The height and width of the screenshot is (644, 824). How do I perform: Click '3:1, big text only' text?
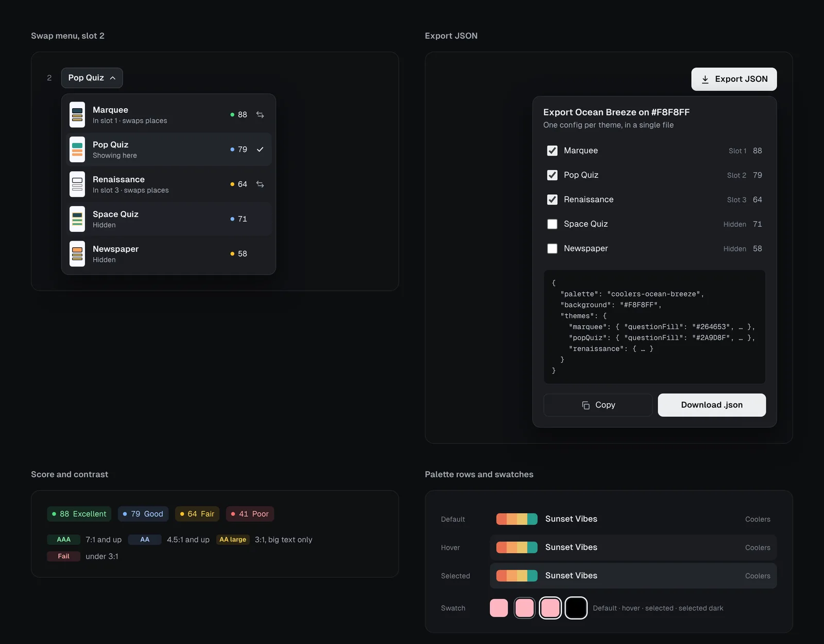pos(283,539)
